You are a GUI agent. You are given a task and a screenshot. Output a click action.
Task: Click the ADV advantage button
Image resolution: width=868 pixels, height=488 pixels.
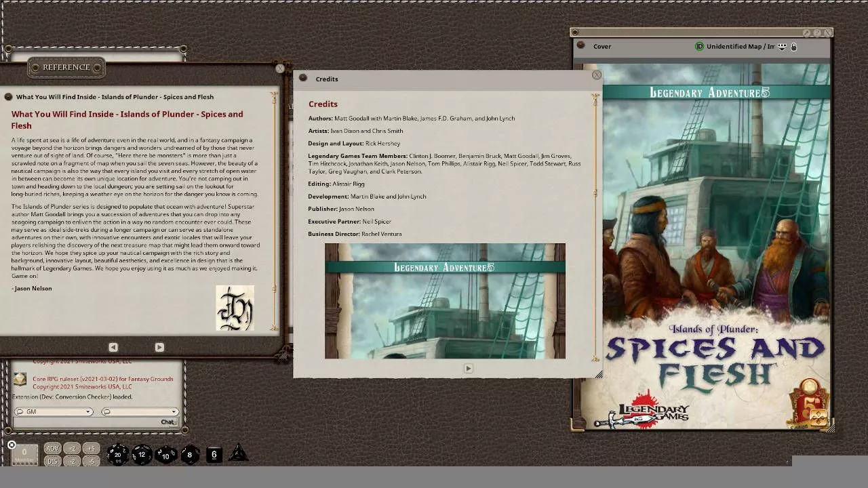click(x=52, y=449)
